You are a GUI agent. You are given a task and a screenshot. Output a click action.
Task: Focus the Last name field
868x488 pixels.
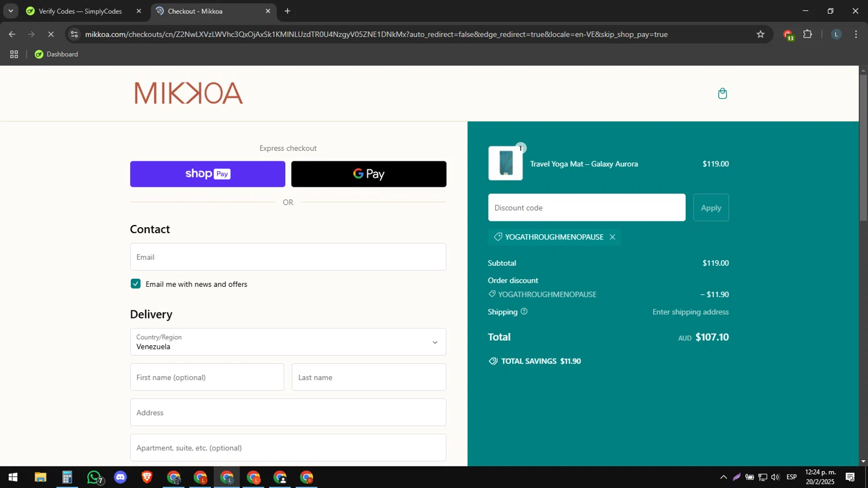(369, 377)
